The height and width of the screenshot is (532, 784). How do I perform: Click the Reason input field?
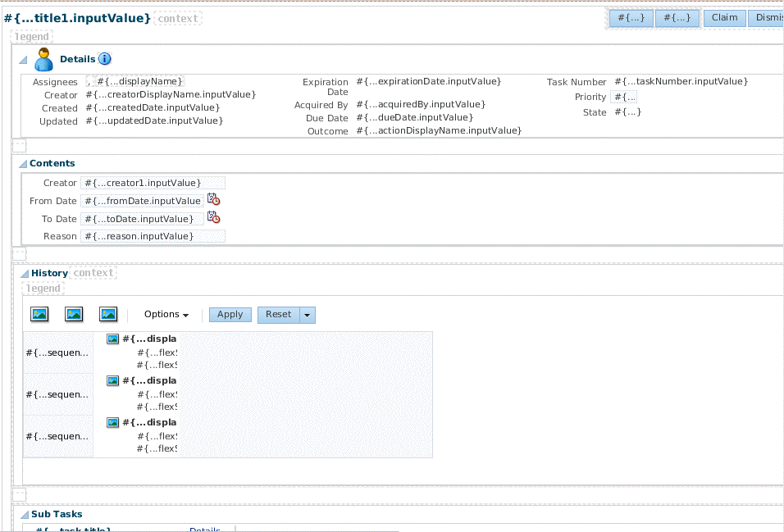click(153, 236)
